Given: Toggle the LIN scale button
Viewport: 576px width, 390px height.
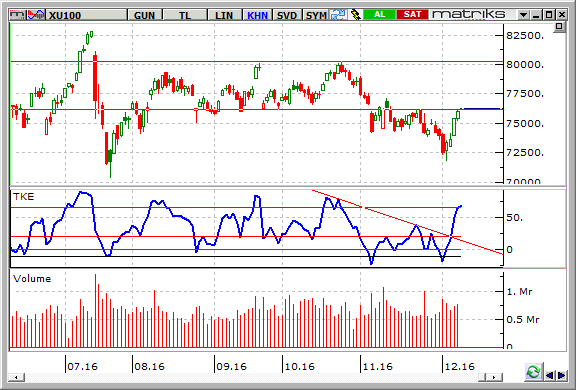Looking at the screenshot, I should (224, 15).
